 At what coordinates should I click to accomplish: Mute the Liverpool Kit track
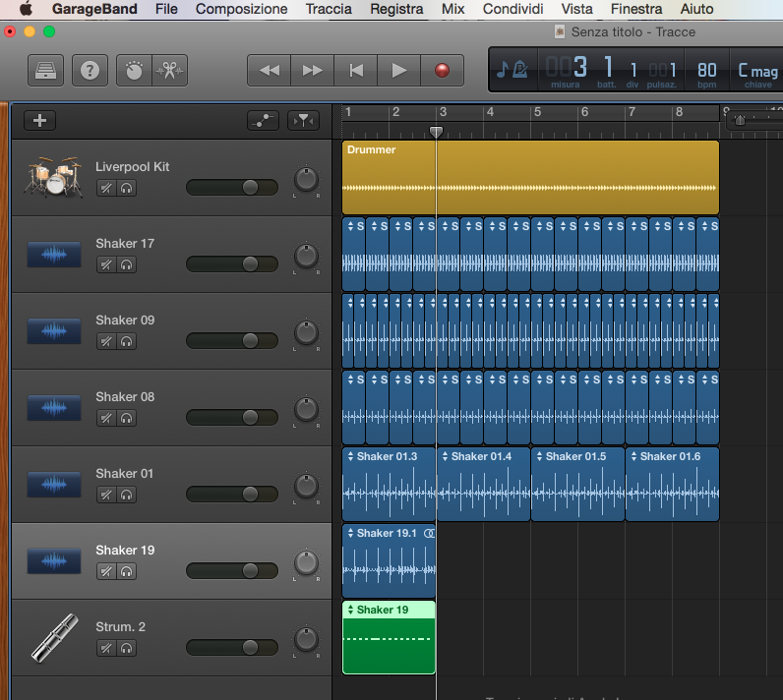tap(106, 188)
